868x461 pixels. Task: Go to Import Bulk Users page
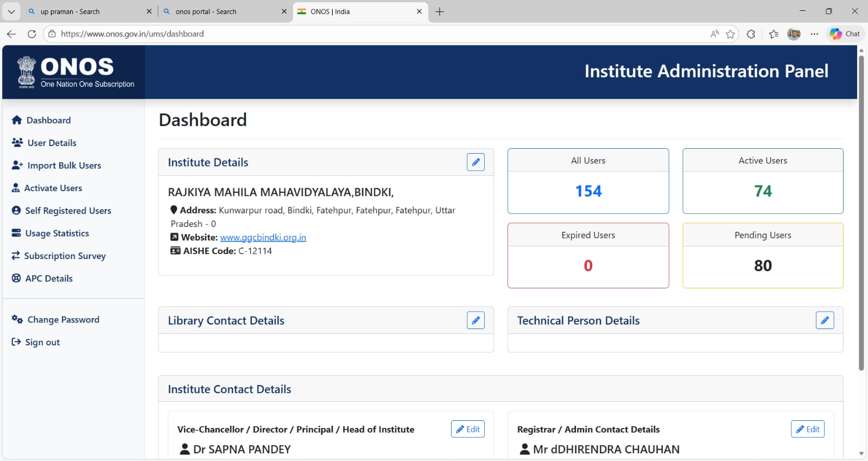[x=64, y=166]
